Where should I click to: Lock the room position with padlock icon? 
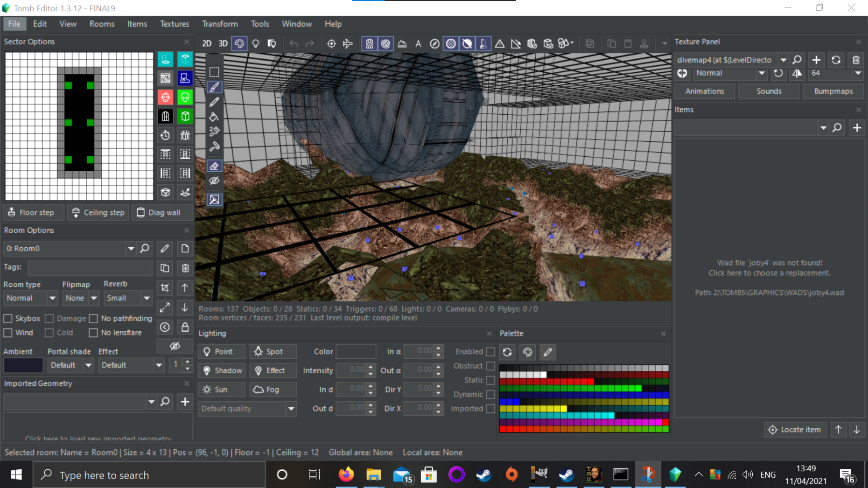click(x=185, y=327)
